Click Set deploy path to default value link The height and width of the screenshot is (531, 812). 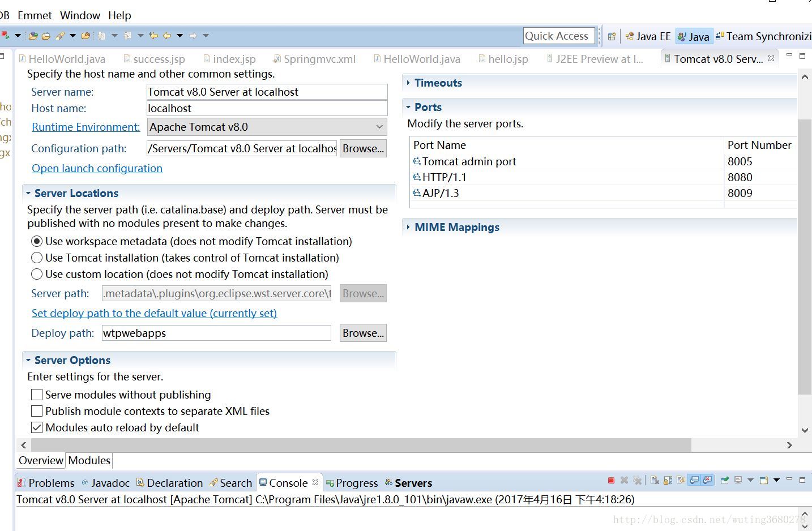[154, 313]
